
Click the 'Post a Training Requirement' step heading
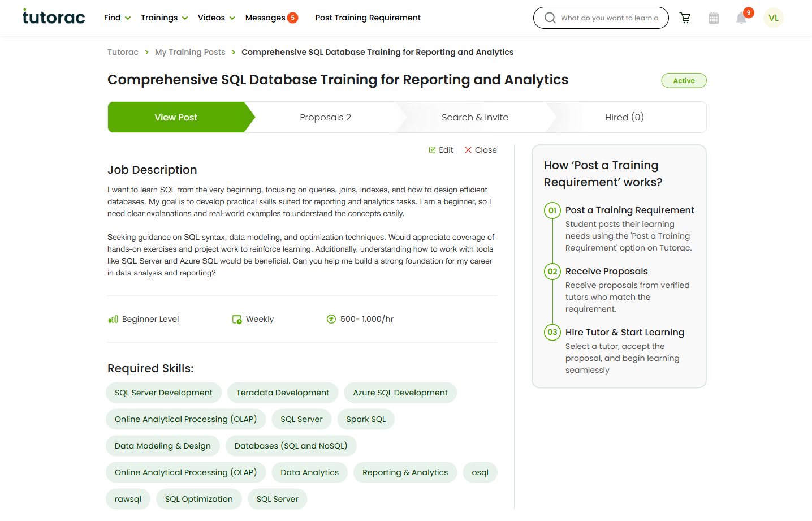(630, 210)
